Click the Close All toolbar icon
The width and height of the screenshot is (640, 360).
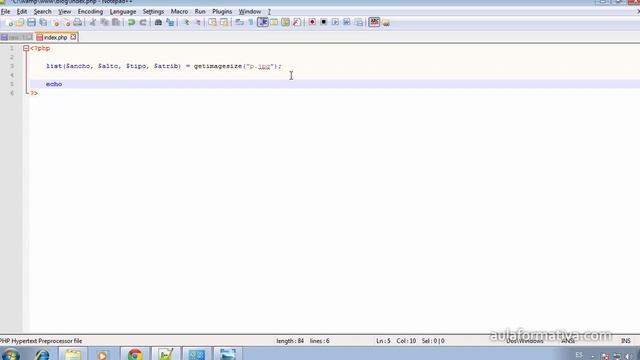66,22
